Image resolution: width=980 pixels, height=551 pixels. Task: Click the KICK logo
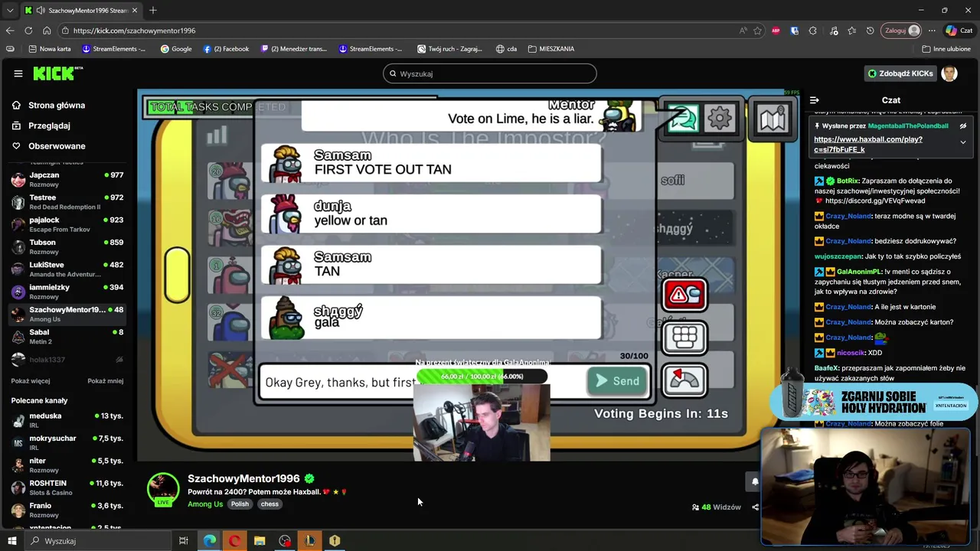(x=57, y=73)
